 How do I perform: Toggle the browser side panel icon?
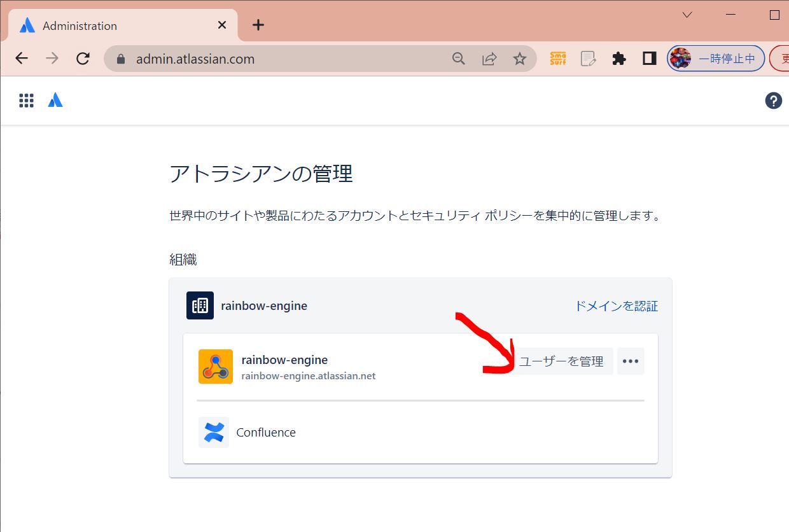(x=649, y=59)
